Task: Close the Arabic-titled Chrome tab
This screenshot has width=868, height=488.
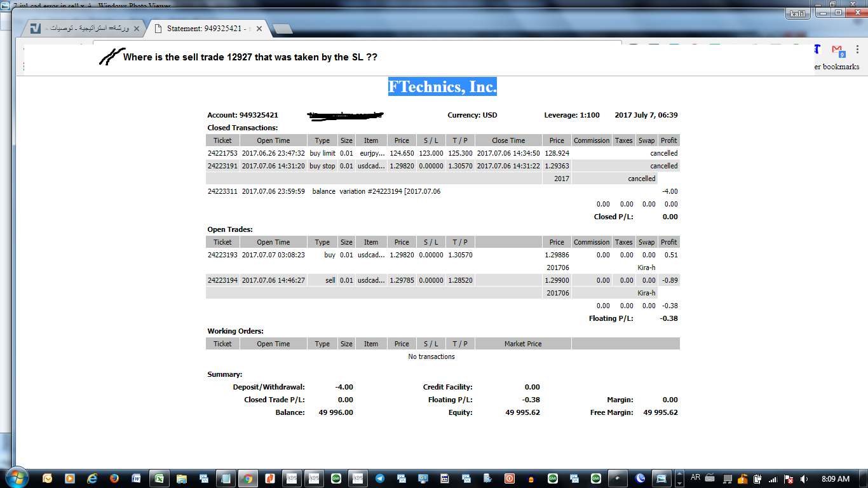Action: coord(136,29)
